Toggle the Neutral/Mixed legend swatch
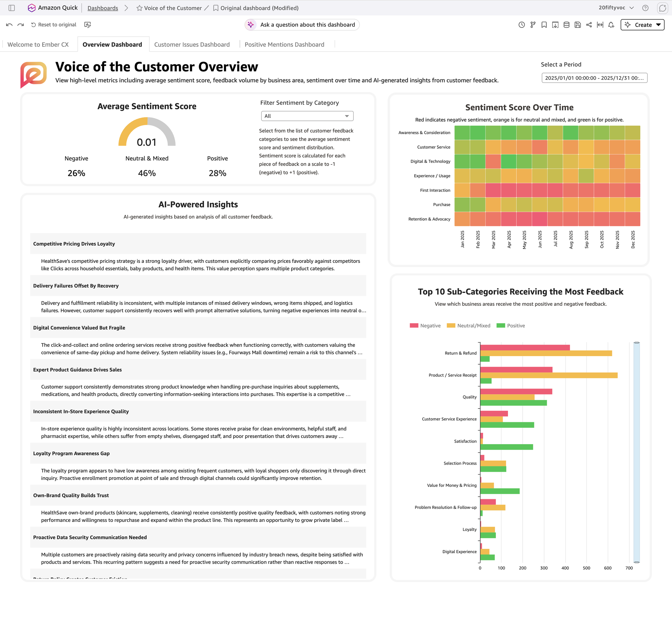The image size is (672, 624). click(x=451, y=326)
